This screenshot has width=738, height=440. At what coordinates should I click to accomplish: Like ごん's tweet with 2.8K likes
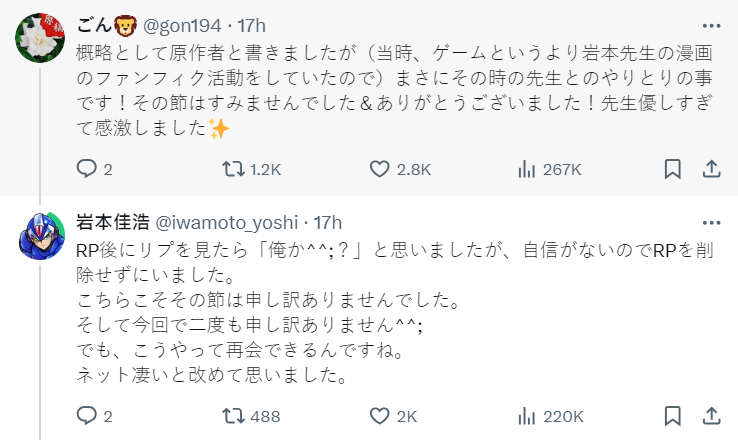coord(379,169)
